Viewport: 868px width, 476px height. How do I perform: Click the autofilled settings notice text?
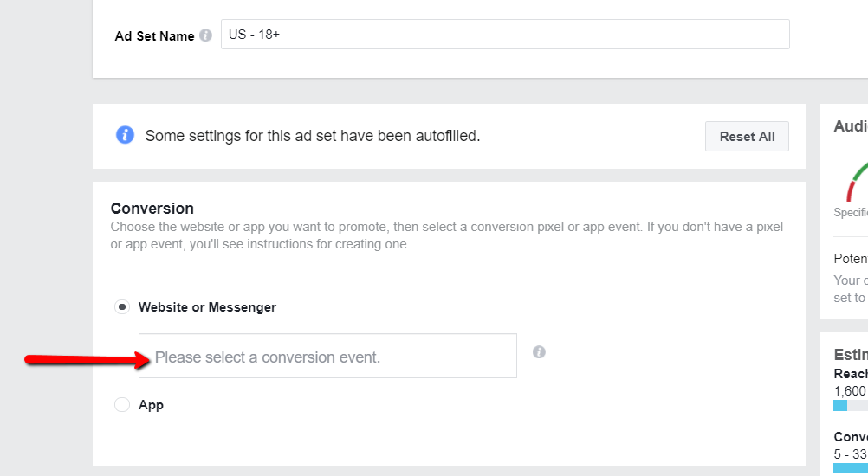click(x=312, y=136)
